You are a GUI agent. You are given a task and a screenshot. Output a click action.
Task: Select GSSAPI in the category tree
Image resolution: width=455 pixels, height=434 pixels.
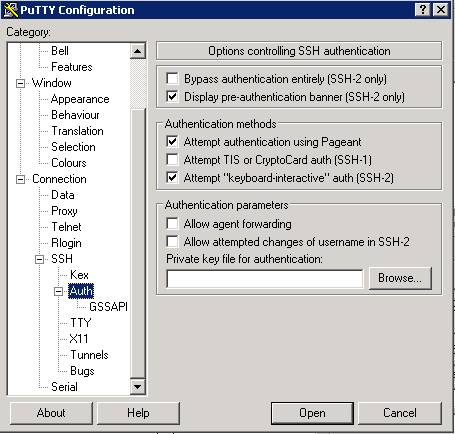pos(108,307)
